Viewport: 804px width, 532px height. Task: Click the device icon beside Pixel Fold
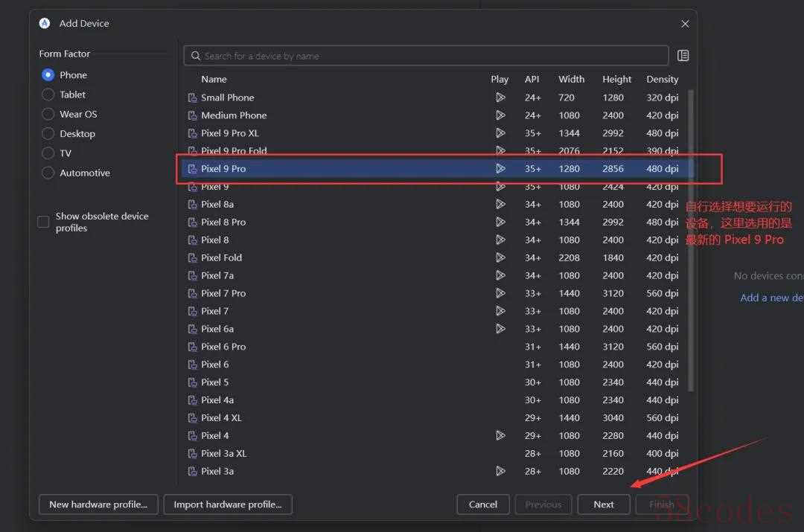[192, 257]
